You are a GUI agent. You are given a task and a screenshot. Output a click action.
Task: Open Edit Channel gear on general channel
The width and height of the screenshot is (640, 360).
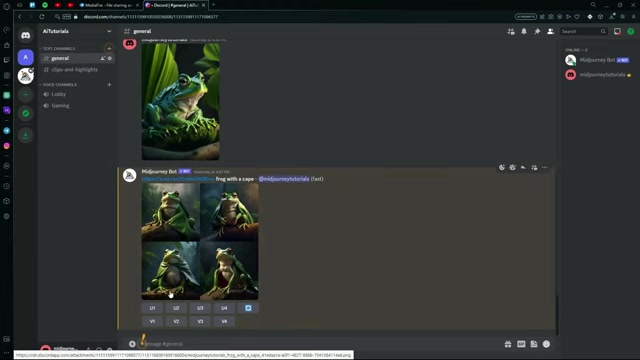[x=109, y=58]
